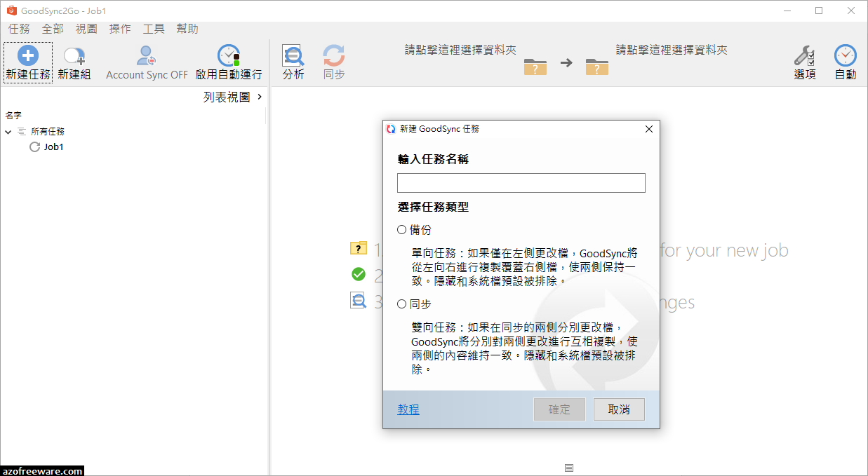Viewport: 868px width, 476px height.
Task: Open the 操作 menu
Action: click(x=120, y=29)
